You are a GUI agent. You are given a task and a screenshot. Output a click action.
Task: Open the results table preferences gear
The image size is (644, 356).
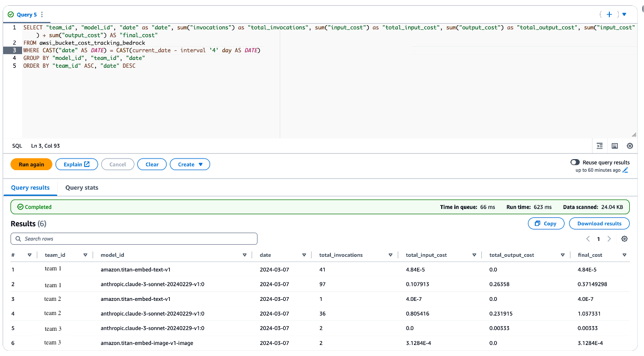tap(625, 239)
